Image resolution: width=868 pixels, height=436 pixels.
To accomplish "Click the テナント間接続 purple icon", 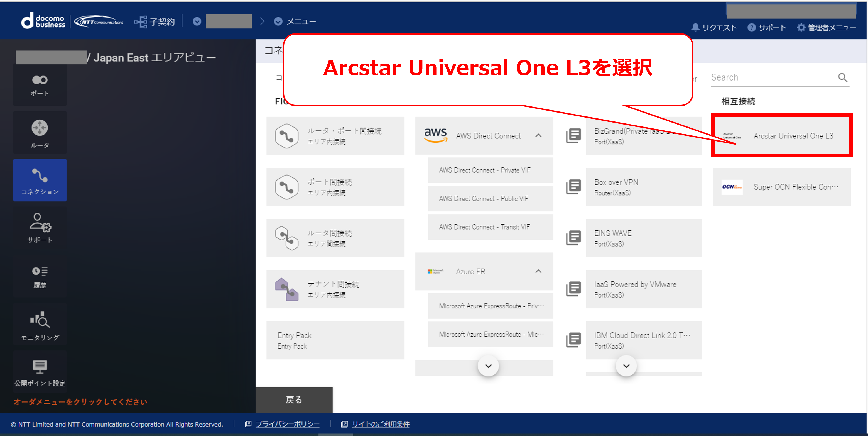I will point(287,289).
